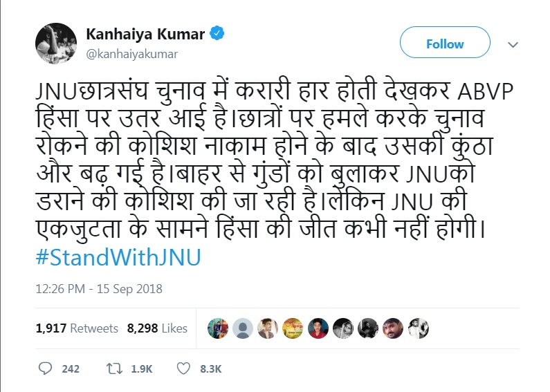
Task: Click the 1.9K retweet count
Action: (140, 369)
